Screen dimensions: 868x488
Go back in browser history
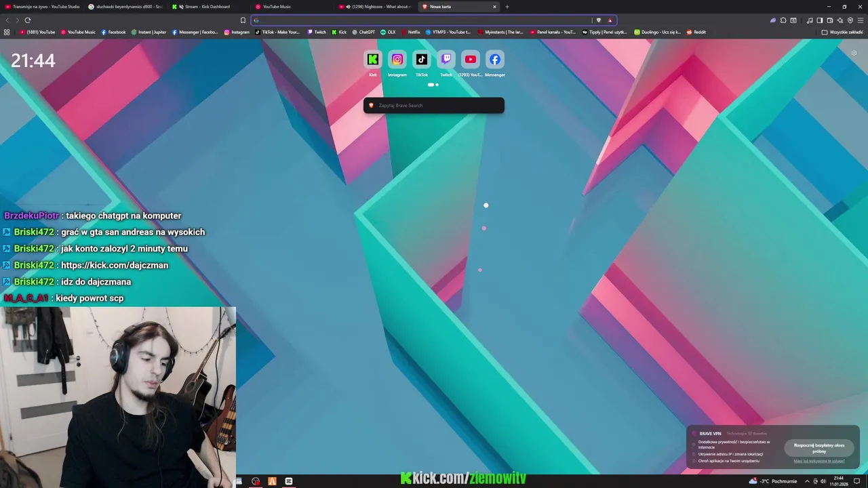tap(7, 20)
